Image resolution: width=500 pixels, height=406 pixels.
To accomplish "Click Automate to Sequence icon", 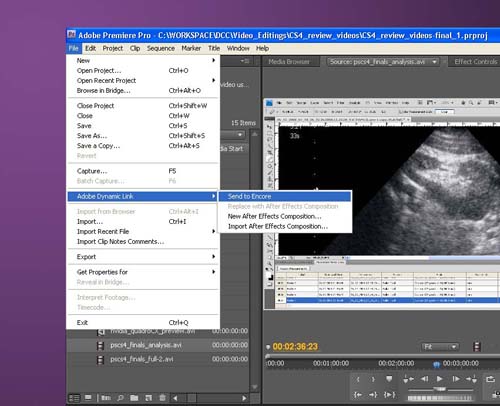I will [x=106, y=398].
